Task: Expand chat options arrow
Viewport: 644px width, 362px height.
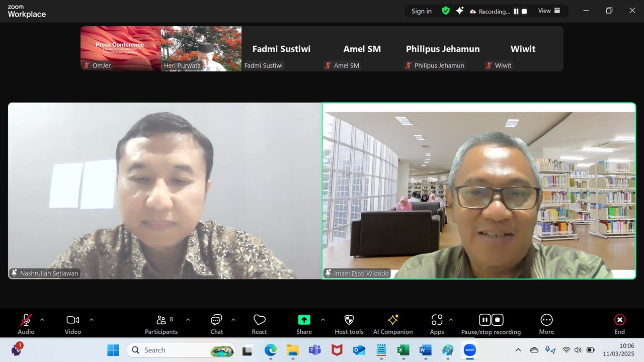Action: [x=233, y=320]
